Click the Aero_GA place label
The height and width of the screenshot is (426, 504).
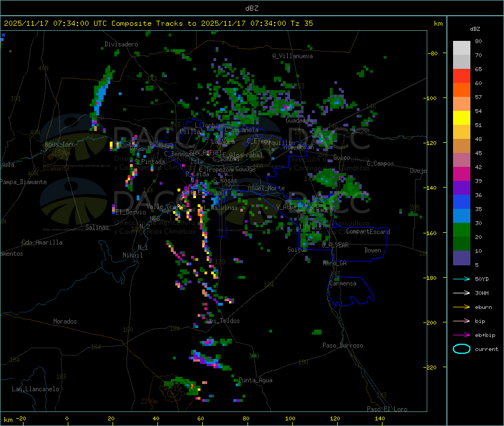click(x=335, y=263)
